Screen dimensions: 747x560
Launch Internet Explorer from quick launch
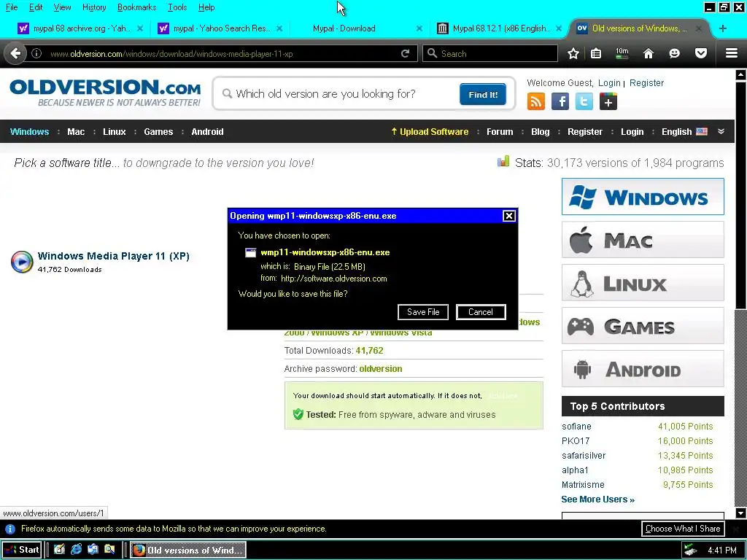tap(76, 550)
